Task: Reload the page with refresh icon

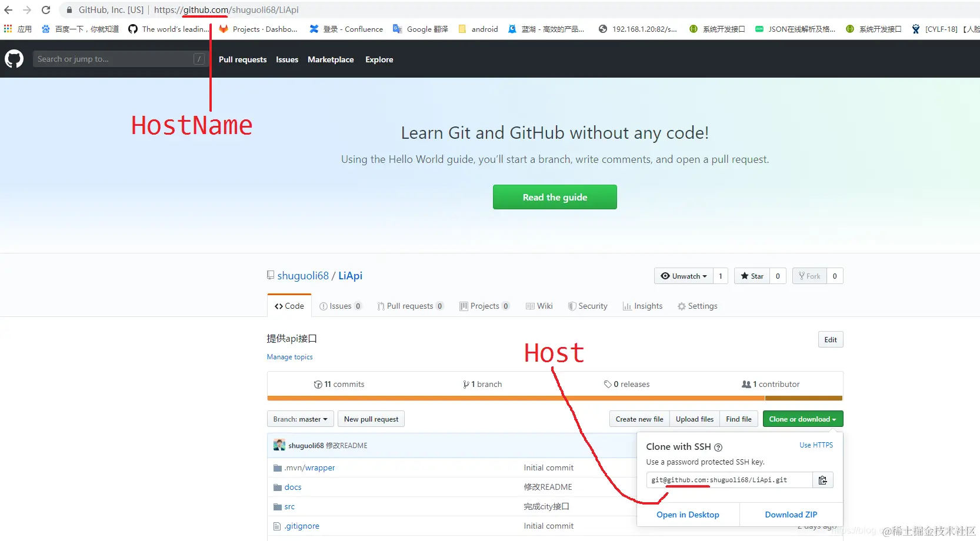Action: pyautogui.click(x=46, y=10)
